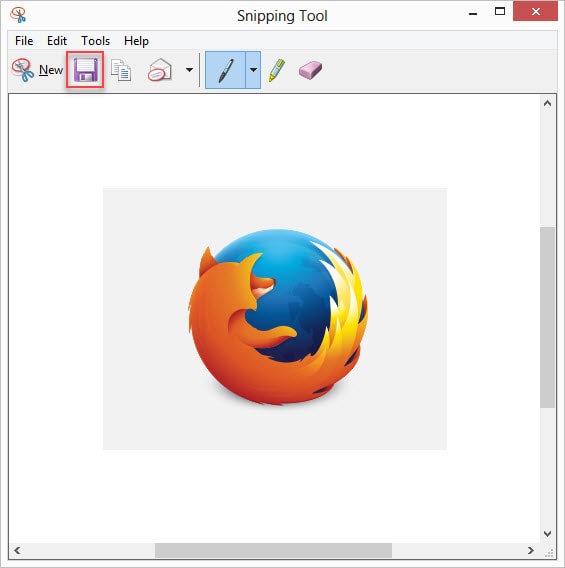This screenshot has width=565, height=568.
Task: Save the snip with floppy disk icon
Action: click(85, 70)
